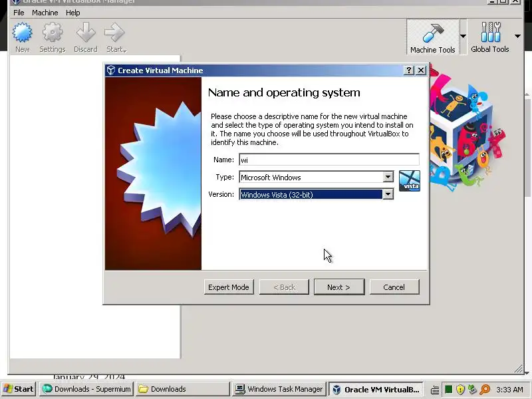Switch to Downloads - Supermium taskbar item
The image size is (532, 399).
click(87, 389)
